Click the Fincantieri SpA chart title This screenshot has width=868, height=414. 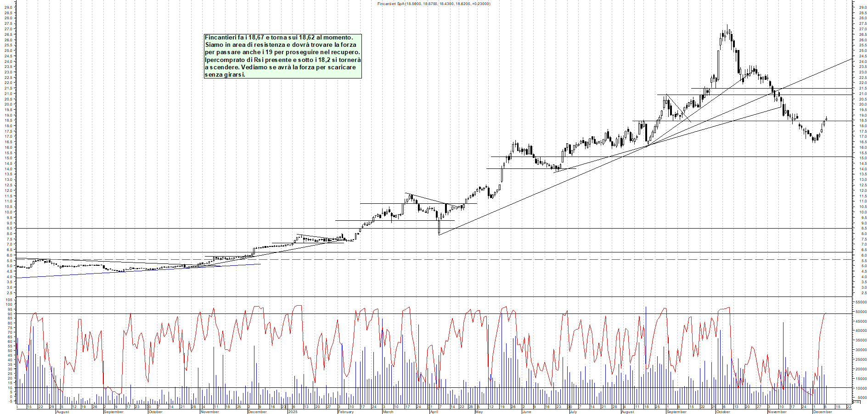pyautogui.click(x=433, y=4)
